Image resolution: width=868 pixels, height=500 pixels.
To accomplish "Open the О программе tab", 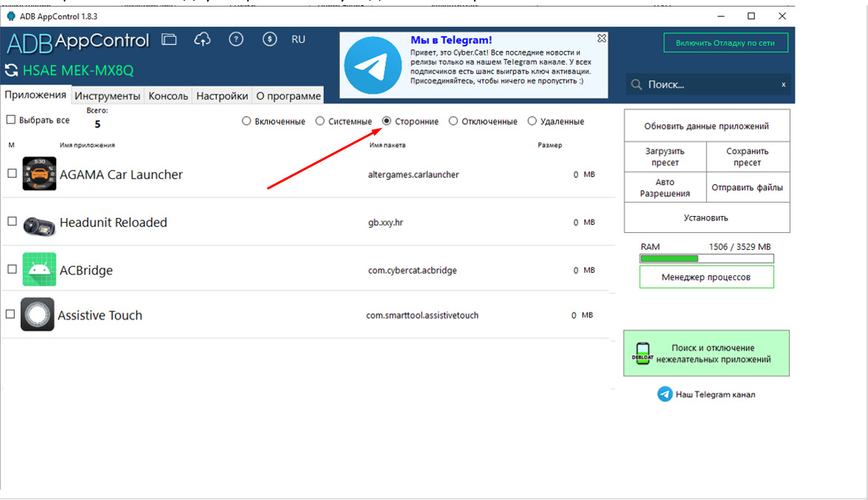I will pyautogui.click(x=288, y=96).
